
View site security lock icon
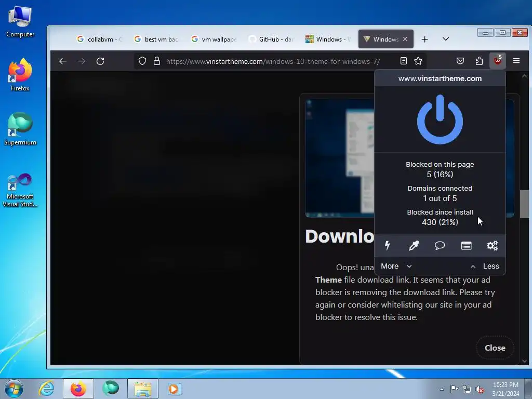coord(156,61)
